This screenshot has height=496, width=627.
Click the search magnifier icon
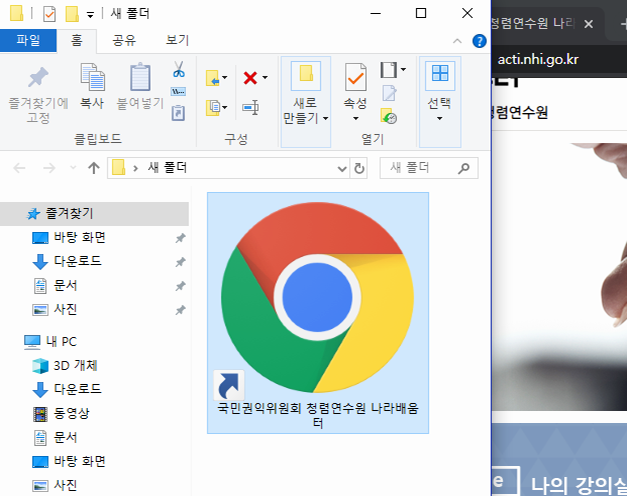(464, 168)
